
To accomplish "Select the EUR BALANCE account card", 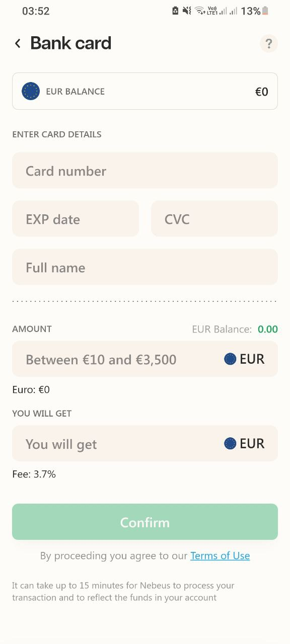I will (x=145, y=91).
